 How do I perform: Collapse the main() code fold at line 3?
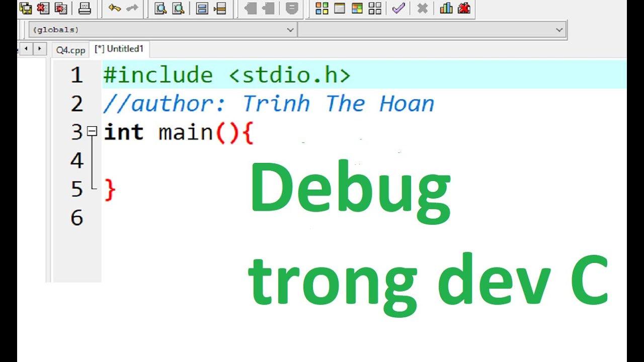click(x=92, y=132)
